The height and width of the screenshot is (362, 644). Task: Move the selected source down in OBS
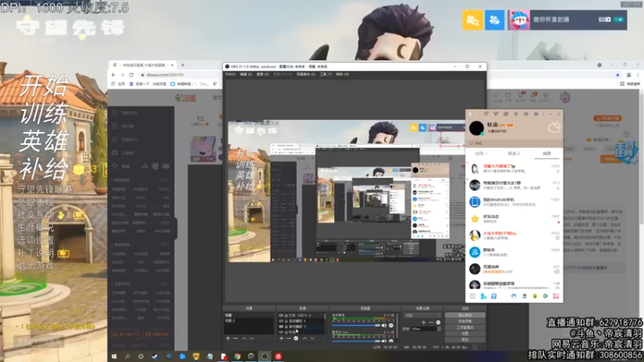tap(312, 338)
